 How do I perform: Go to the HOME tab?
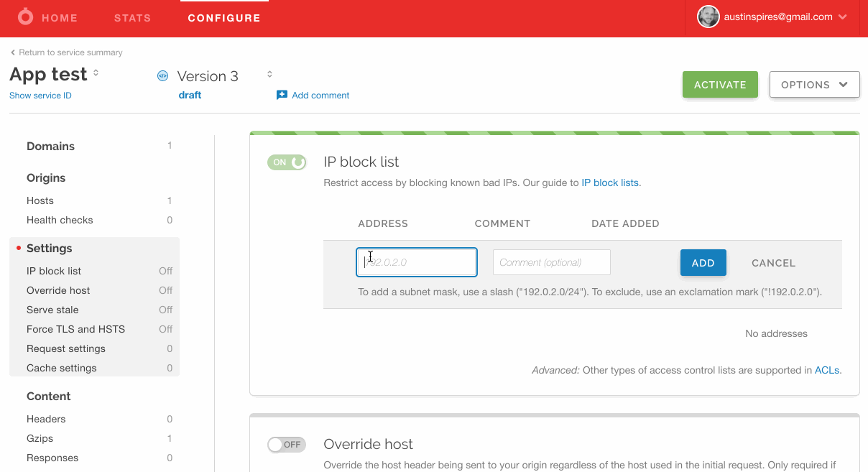tap(59, 18)
